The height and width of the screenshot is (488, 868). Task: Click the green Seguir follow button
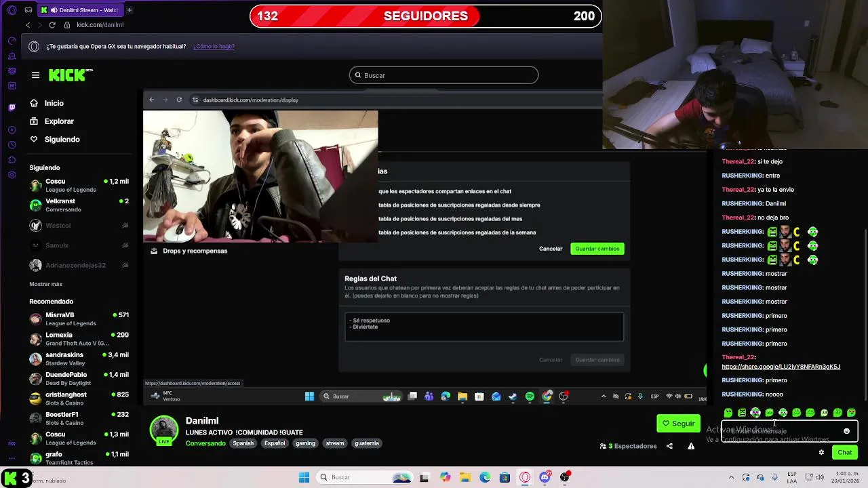pyautogui.click(x=678, y=424)
